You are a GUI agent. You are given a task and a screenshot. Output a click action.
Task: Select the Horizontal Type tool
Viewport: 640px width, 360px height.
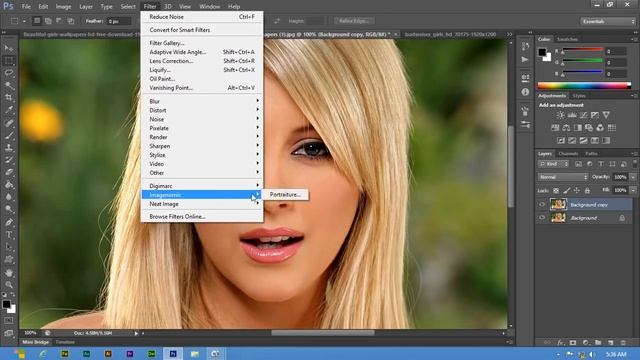9,235
